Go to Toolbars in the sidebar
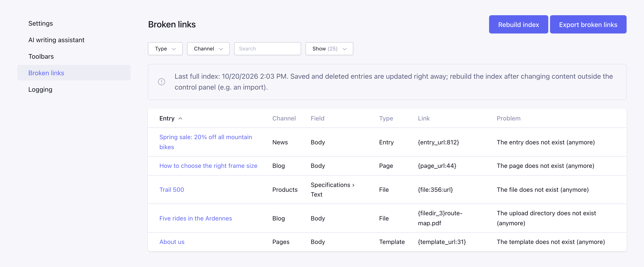The image size is (644, 267). [41, 57]
